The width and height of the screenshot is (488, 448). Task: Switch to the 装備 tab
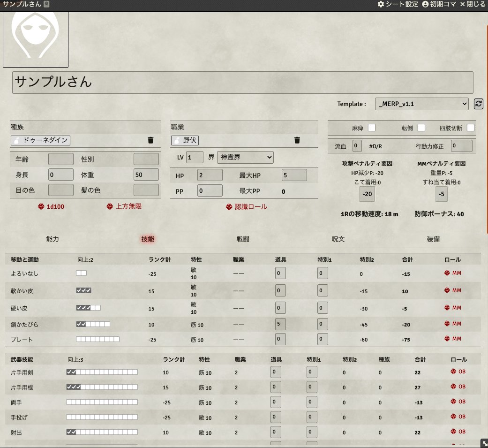click(x=433, y=239)
